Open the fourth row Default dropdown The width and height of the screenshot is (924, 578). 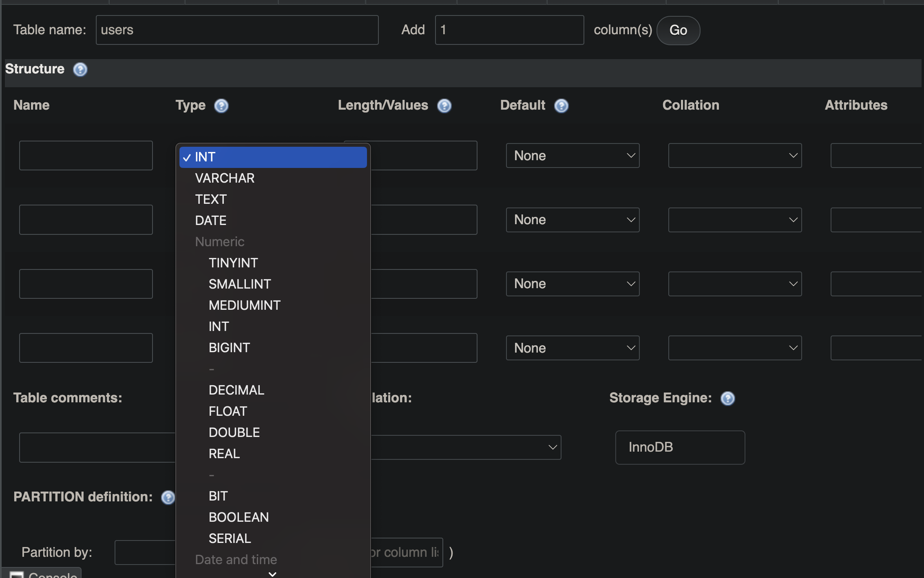click(573, 348)
